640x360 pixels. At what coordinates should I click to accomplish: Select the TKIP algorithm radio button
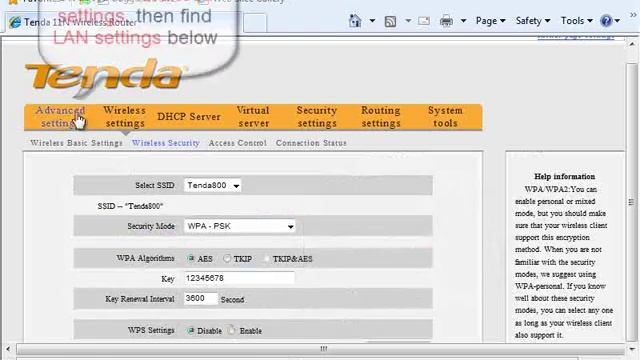pos(227,258)
